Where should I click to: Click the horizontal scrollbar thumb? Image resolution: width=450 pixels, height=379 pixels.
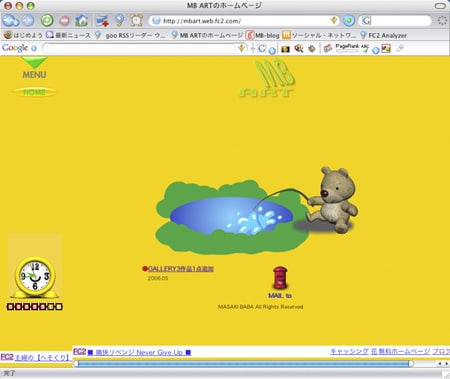pyautogui.click(x=244, y=364)
